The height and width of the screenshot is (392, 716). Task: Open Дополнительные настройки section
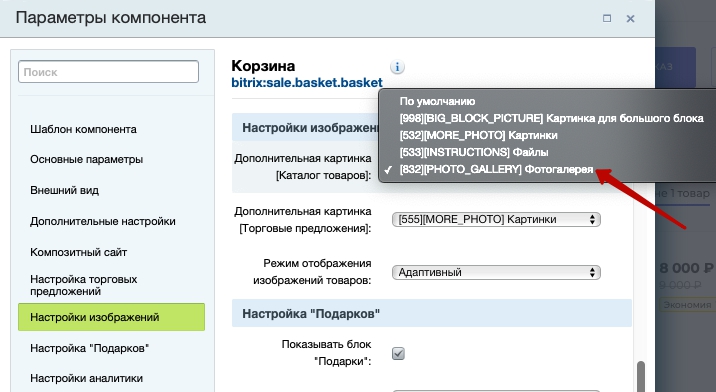point(103,221)
